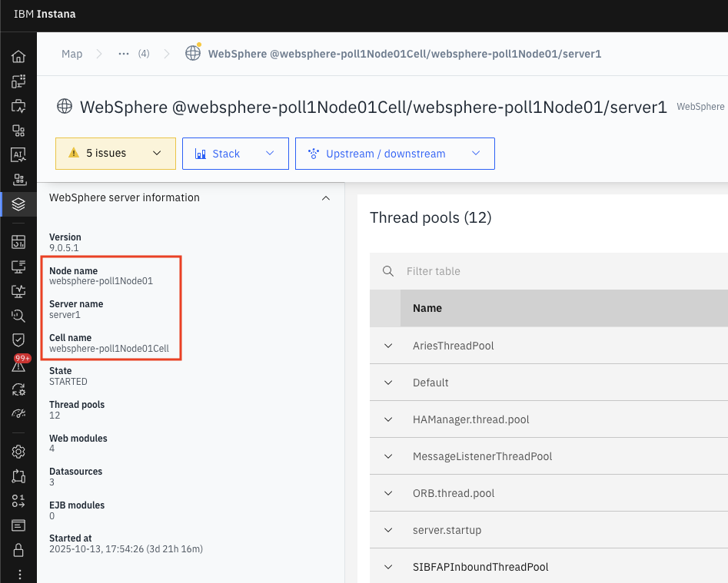
Task: Open the warning triangle with 99+ badge
Action: coord(18,366)
